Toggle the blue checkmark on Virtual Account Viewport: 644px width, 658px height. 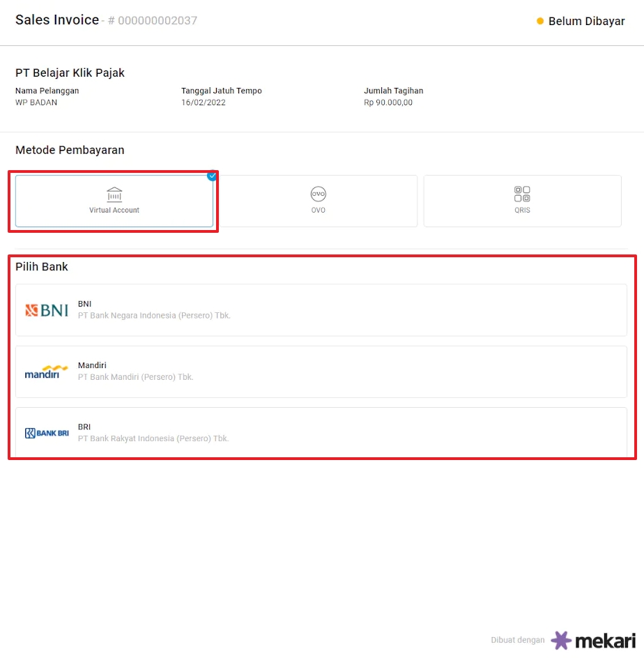pyautogui.click(x=212, y=176)
